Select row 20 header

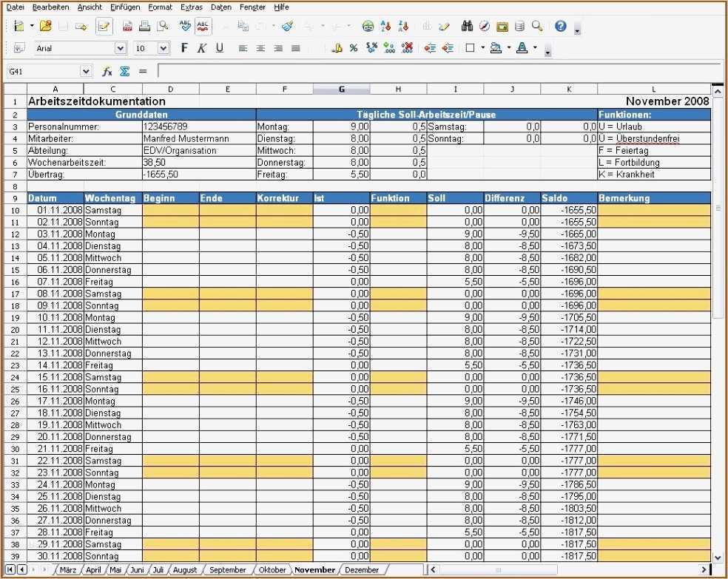tap(14, 329)
